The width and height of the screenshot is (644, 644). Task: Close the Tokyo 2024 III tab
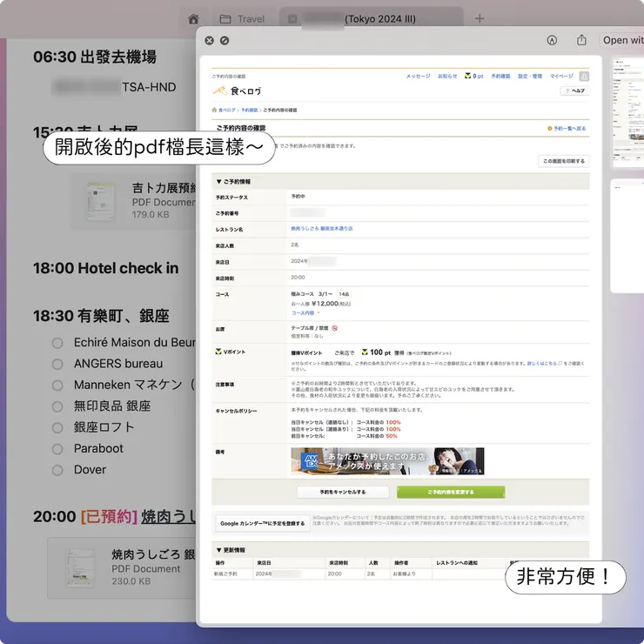292,19
